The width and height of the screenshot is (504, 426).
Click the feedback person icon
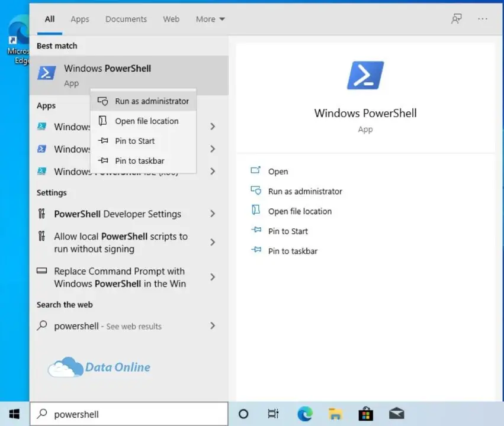point(456,19)
